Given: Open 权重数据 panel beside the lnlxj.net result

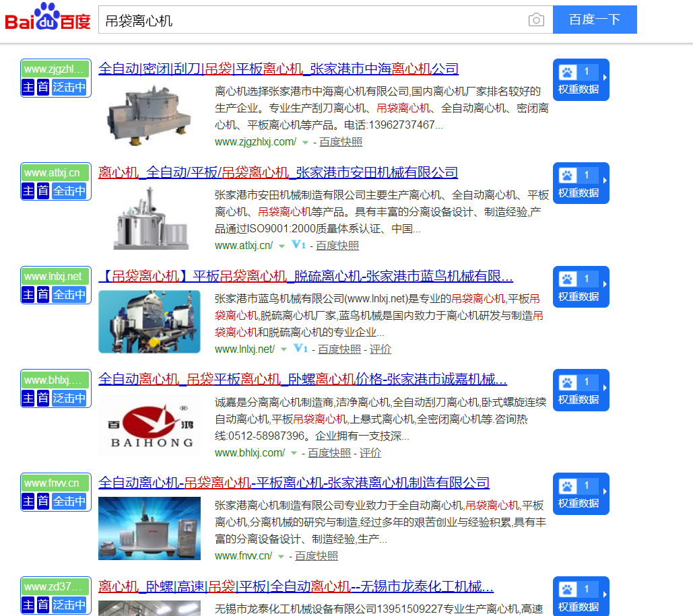Looking at the screenshot, I should click(581, 287).
